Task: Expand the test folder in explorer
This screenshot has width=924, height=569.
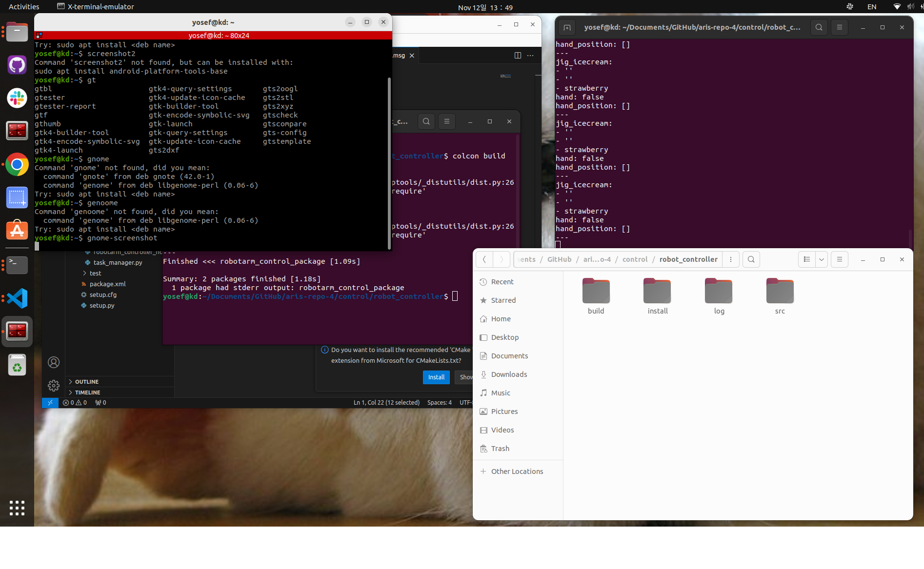Action: point(95,274)
